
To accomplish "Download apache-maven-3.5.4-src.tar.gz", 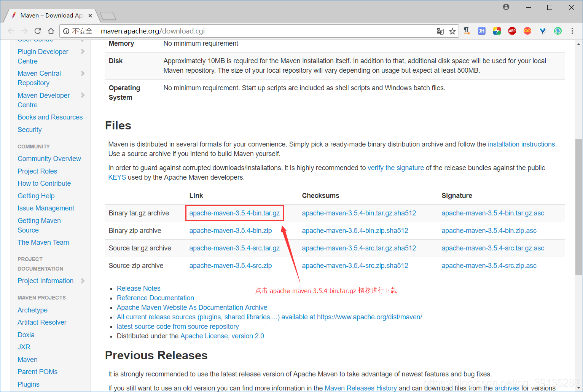I will [234, 248].
